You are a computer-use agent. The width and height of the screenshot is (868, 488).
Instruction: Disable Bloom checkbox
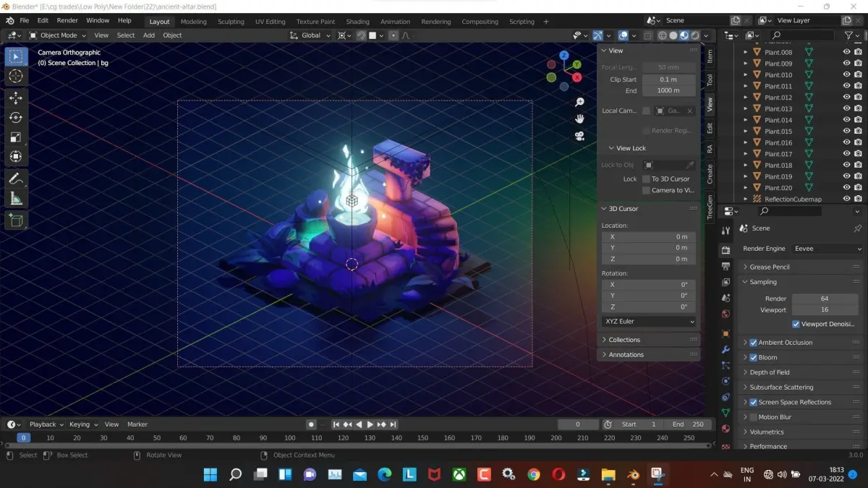(x=754, y=357)
